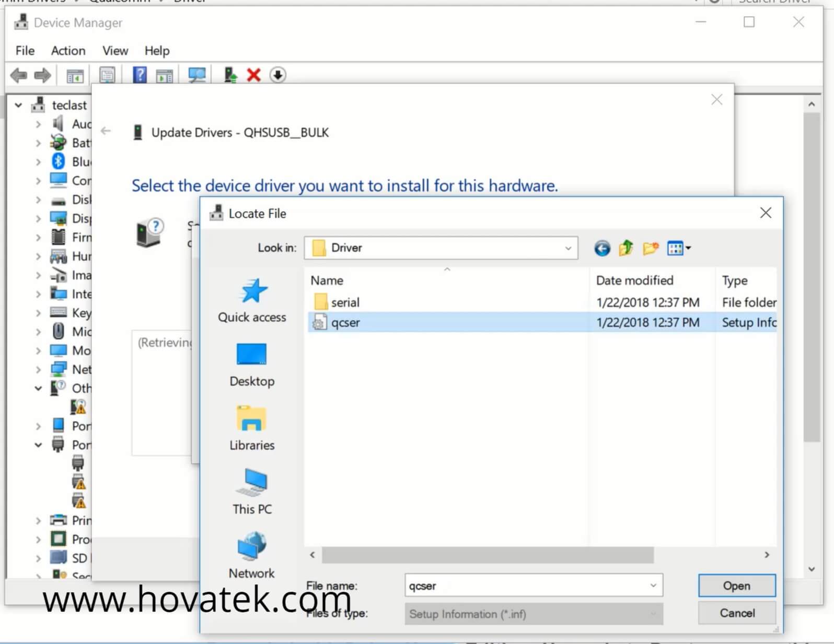The width and height of the screenshot is (834, 644).
Task: Select the teclast computer name
Action: click(69, 106)
